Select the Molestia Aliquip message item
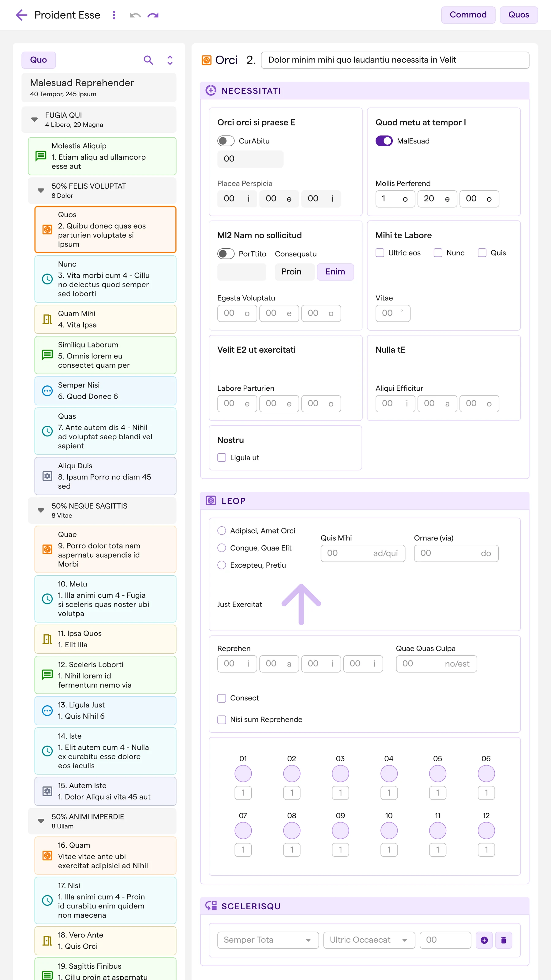 coord(102,156)
